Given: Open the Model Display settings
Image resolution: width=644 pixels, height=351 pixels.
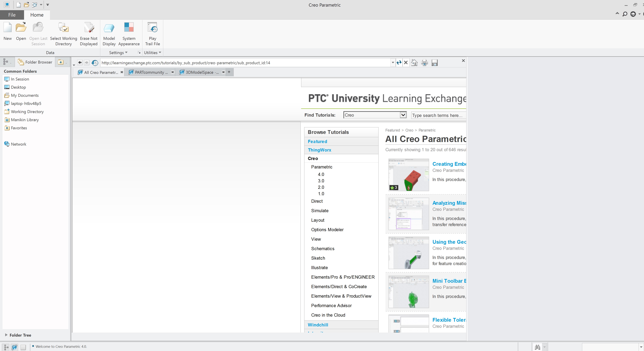Looking at the screenshot, I should (109, 28).
